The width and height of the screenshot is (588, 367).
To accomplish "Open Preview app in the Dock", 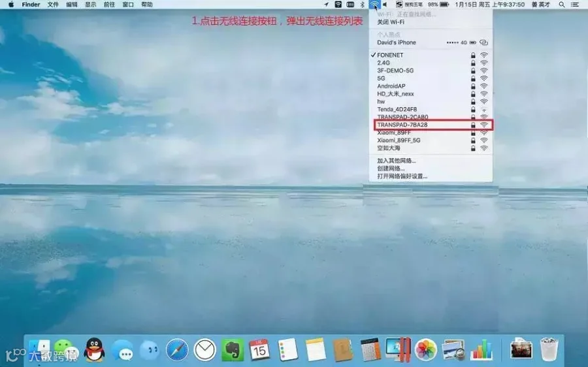I will coord(454,350).
